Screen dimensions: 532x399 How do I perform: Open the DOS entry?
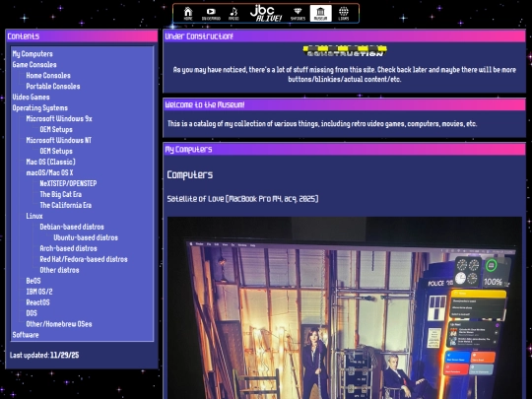pos(32,313)
